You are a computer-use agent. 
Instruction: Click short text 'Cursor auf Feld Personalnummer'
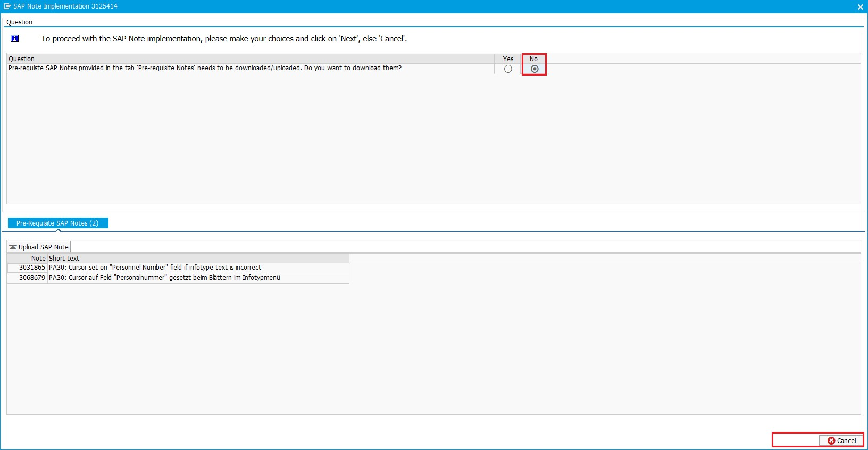[x=198, y=278]
